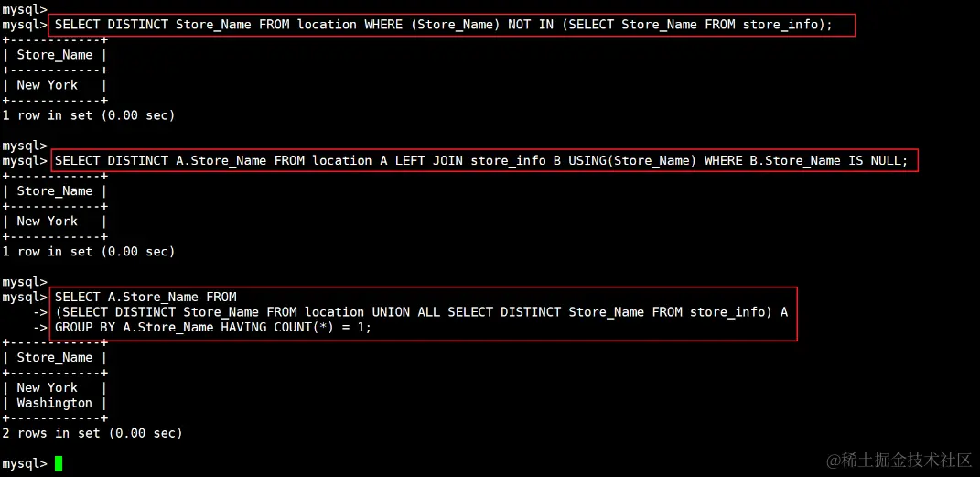Click Store_Name header of the last result table
Viewport: 980px width, 477px height.
(x=54, y=357)
